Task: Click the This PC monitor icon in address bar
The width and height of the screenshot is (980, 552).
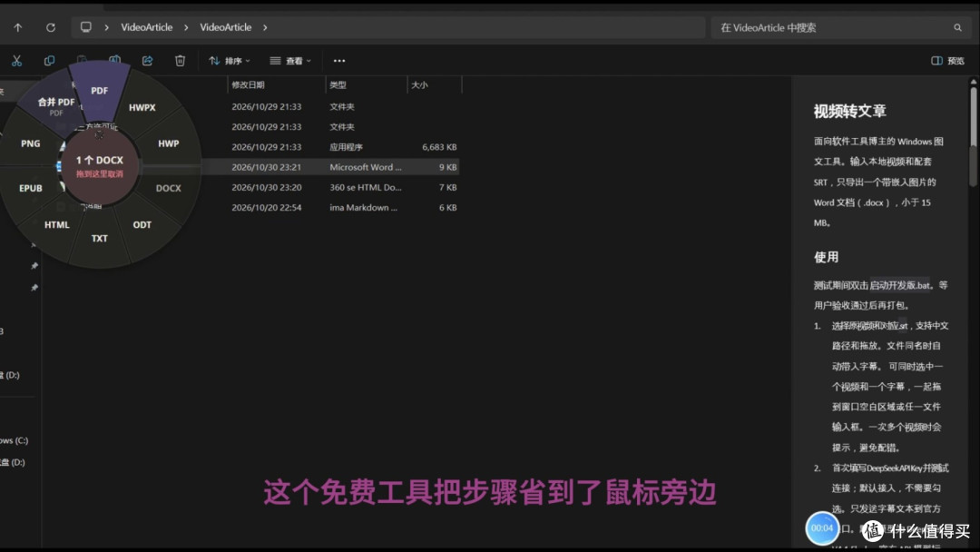Action: tap(85, 27)
